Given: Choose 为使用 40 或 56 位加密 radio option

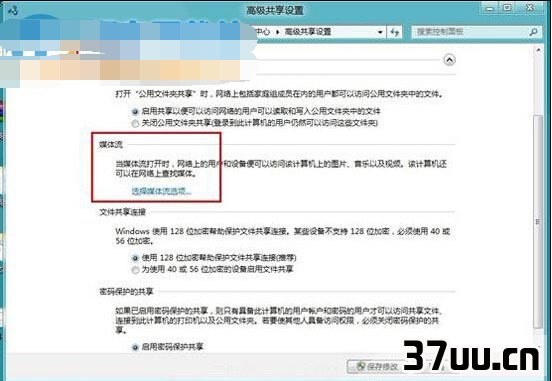Looking at the screenshot, I should click(135, 270).
